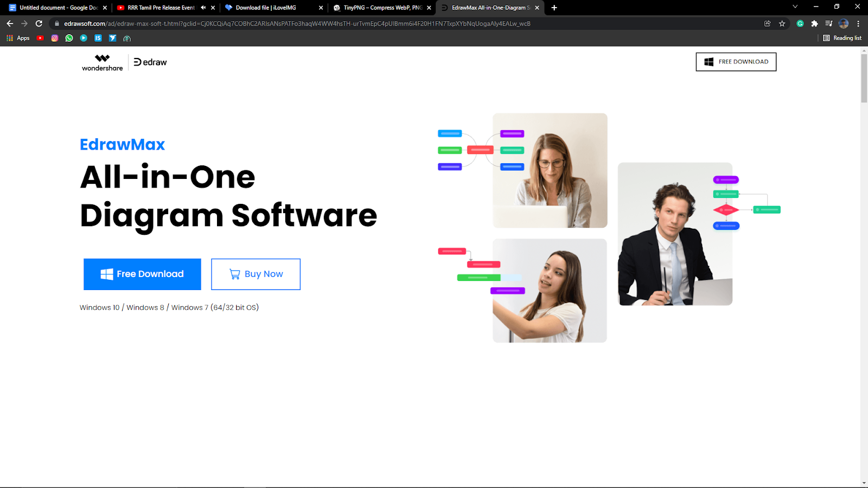Share this page using the share icon
Screen dimensions: 868x488
(767, 23)
